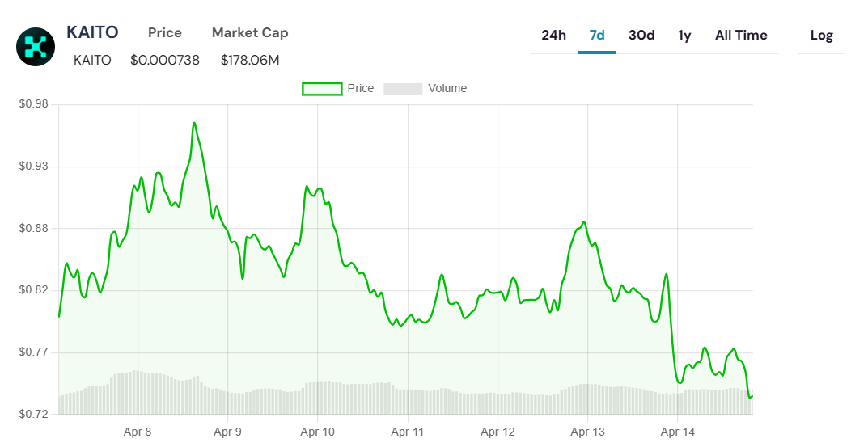Click the $0.77 y-axis label
Image resolution: width=868 pixels, height=447 pixels.
(34, 352)
